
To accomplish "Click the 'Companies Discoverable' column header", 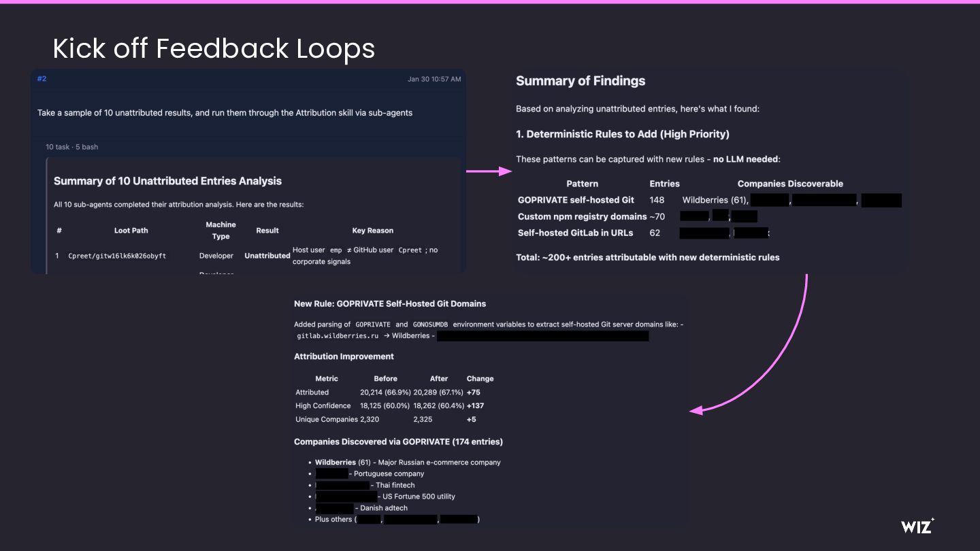I will (x=790, y=184).
